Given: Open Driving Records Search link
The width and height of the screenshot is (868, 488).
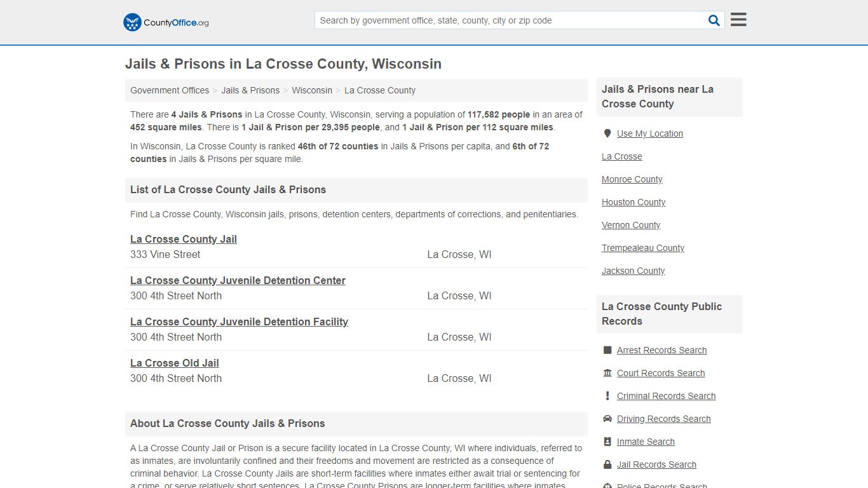Looking at the screenshot, I should pos(664,419).
